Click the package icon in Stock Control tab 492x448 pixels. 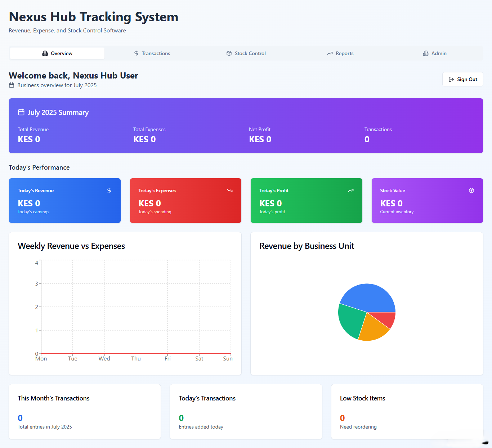pos(229,53)
